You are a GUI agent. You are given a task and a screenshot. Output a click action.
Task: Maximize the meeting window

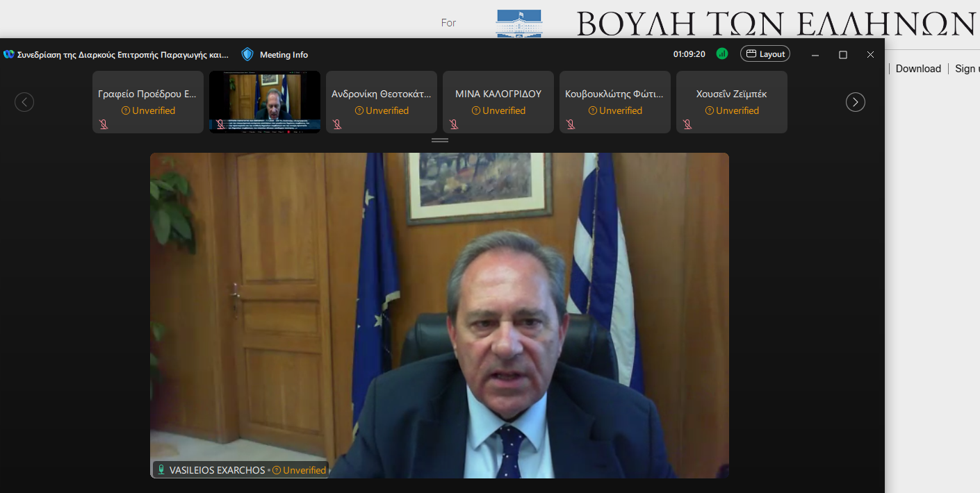(x=843, y=54)
